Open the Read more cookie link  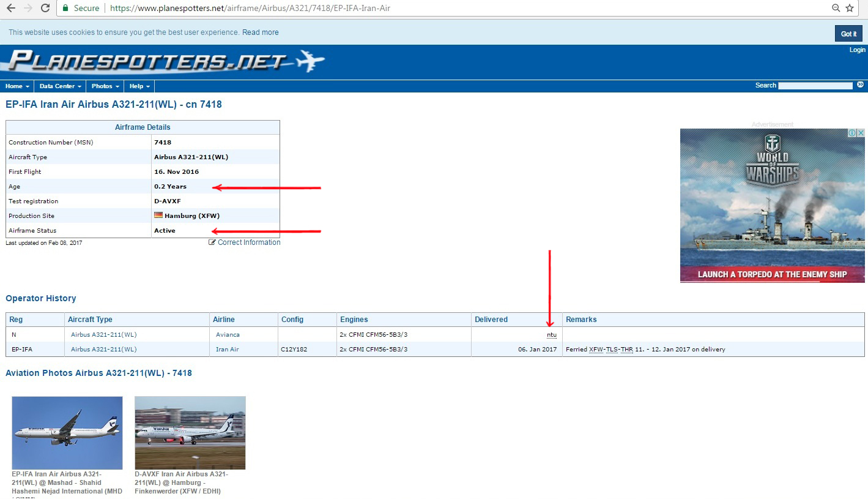point(260,32)
